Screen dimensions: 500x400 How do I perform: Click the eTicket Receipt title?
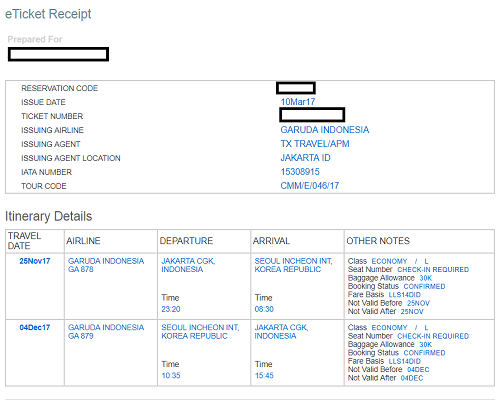[48, 14]
